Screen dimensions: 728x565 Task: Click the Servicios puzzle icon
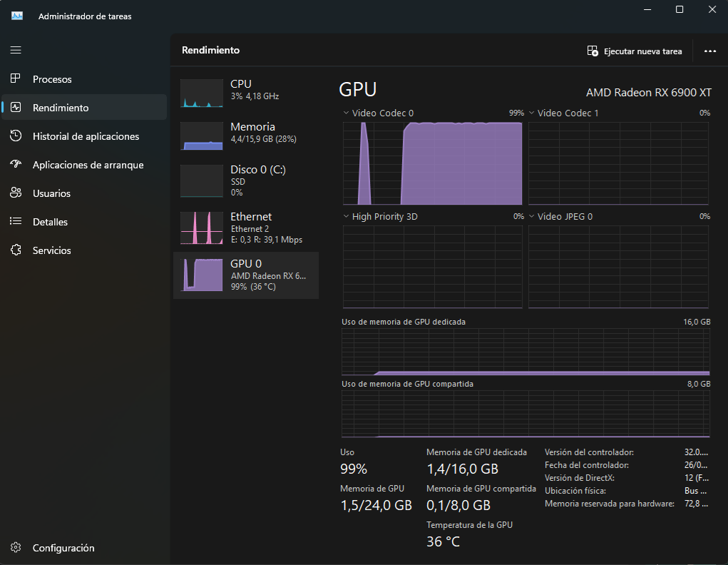(x=16, y=250)
